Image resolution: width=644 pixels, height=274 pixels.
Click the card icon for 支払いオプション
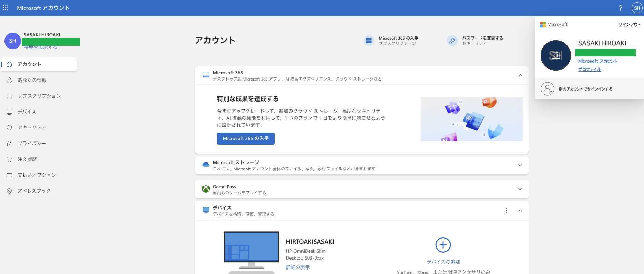(x=9, y=175)
